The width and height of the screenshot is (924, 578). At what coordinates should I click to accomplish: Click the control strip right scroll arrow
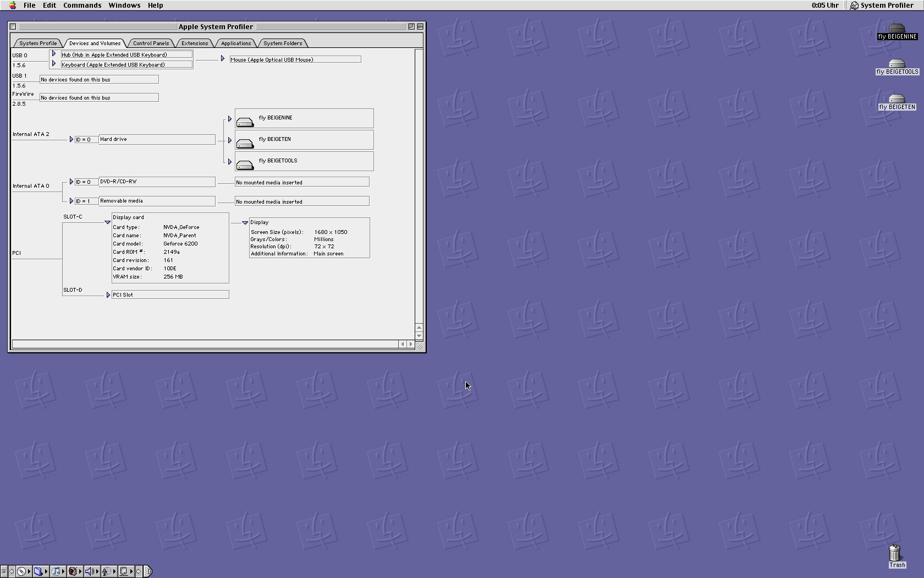click(x=139, y=571)
